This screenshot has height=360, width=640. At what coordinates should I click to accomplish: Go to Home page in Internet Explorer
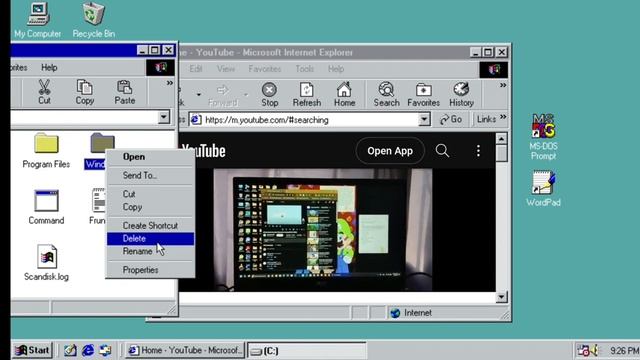click(x=344, y=94)
